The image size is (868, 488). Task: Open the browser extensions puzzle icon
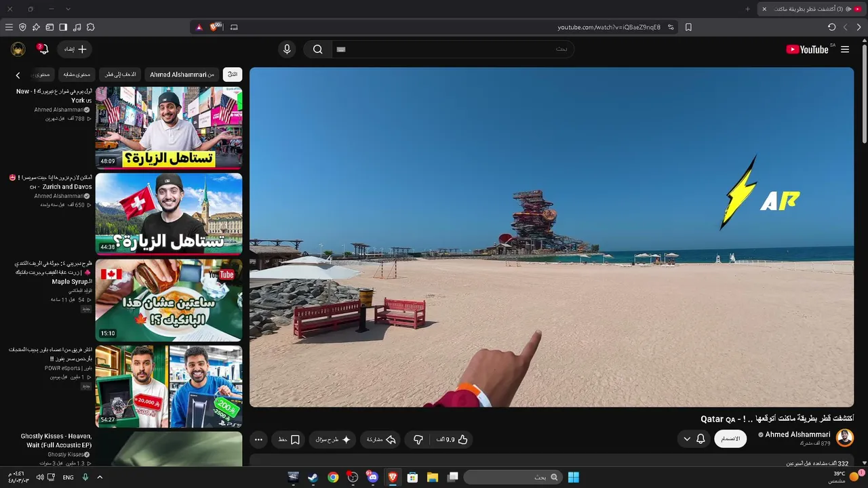coord(90,27)
